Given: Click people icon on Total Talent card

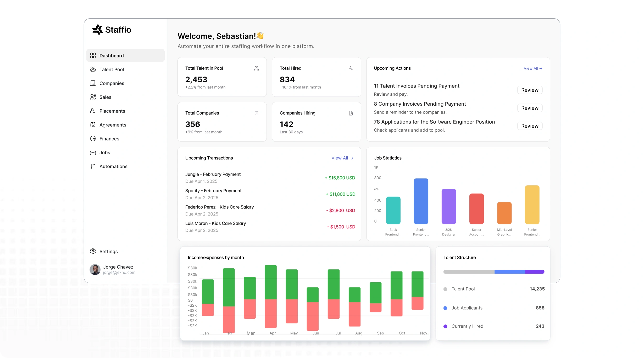Looking at the screenshot, I should [256, 68].
